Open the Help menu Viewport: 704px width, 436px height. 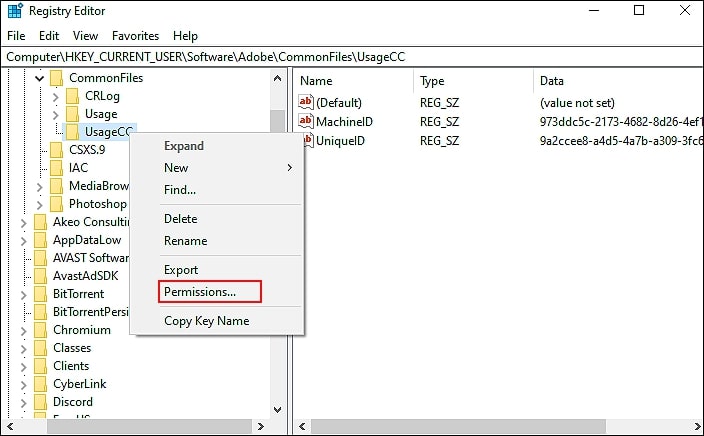pyautogui.click(x=185, y=35)
